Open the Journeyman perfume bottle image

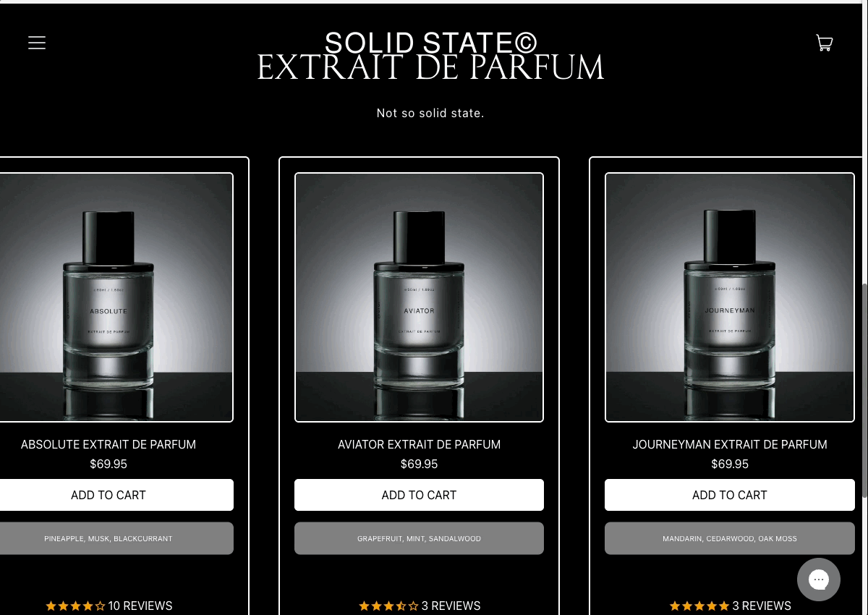click(x=729, y=297)
